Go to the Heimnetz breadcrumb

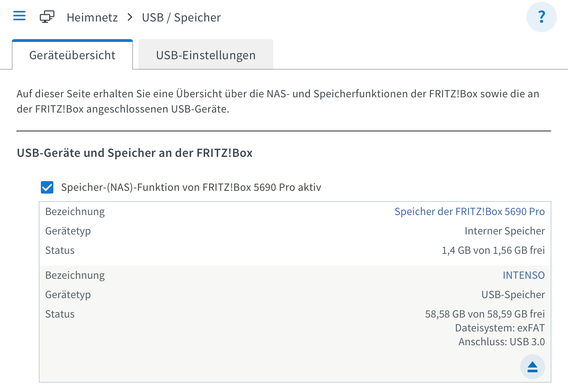(x=92, y=17)
